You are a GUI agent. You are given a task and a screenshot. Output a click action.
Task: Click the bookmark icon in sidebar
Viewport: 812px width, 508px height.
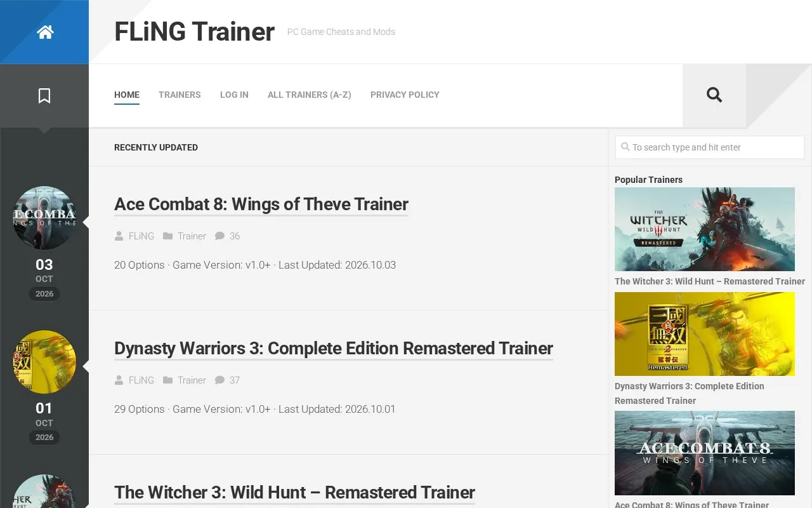pos(44,96)
